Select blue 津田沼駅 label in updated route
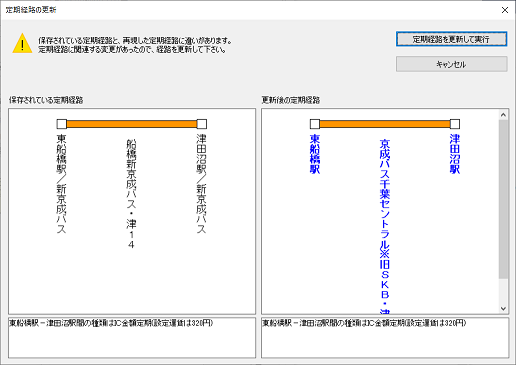 455,154
